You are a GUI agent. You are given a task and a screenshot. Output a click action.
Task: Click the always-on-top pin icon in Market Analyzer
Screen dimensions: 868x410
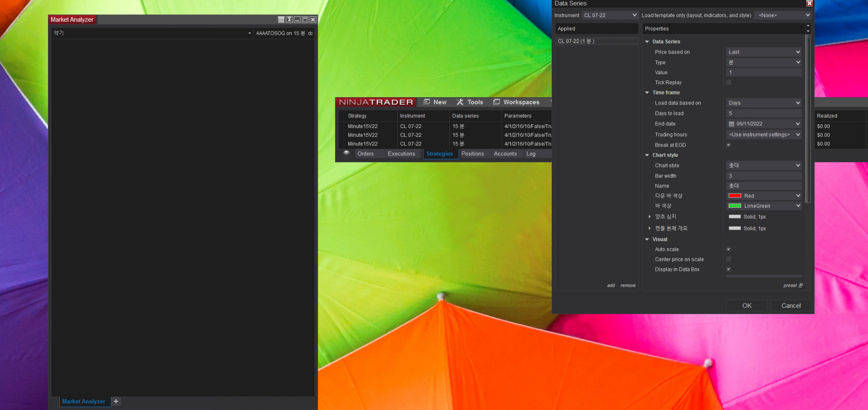[289, 20]
